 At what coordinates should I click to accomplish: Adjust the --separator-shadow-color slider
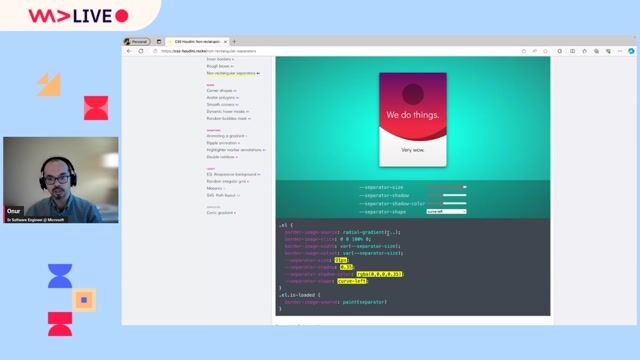tap(447, 203)
